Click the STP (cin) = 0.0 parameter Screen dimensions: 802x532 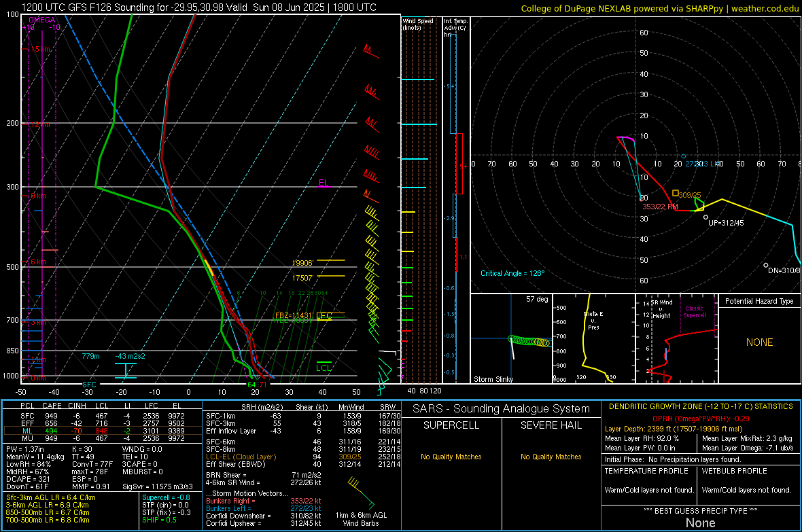[165, 505]
